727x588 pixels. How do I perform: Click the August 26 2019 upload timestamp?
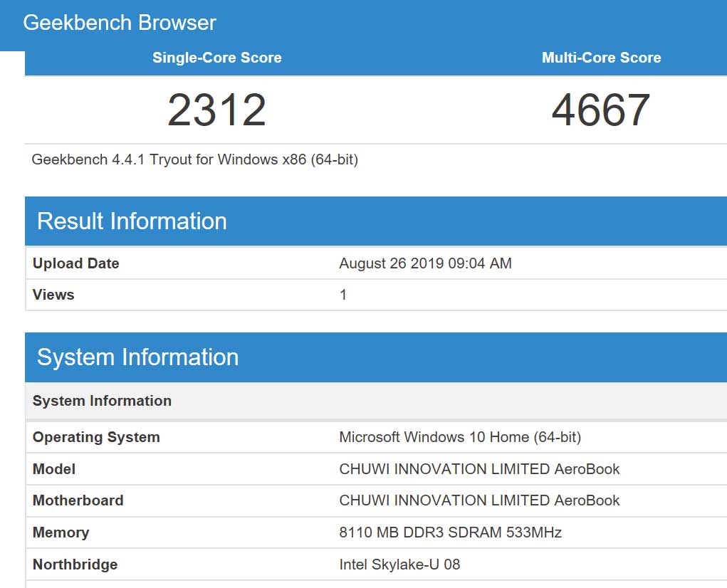click(425, 263)
